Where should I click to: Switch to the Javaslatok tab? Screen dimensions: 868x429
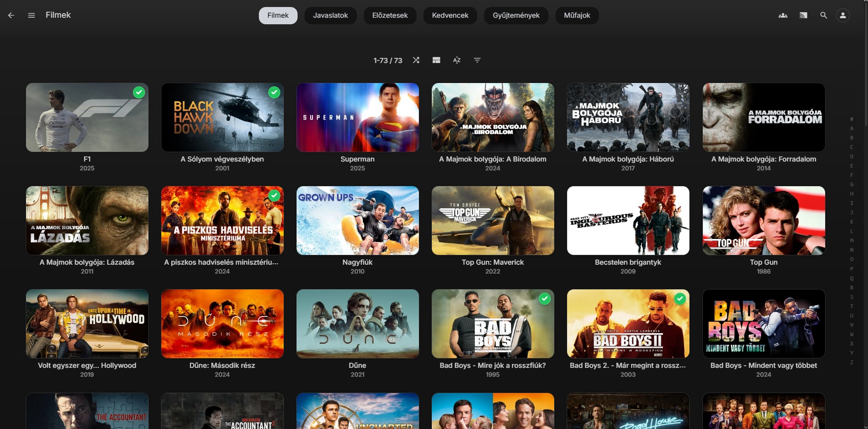331,15
